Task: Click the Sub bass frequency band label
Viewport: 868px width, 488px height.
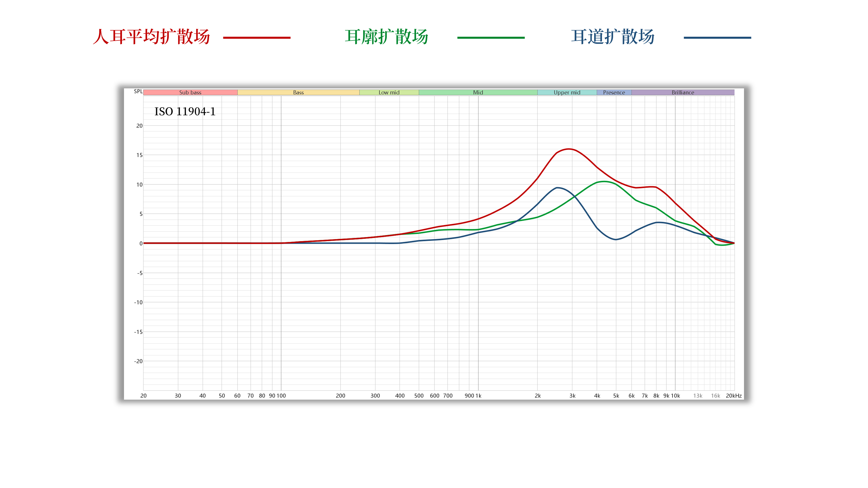Action: tap(190, 92)
